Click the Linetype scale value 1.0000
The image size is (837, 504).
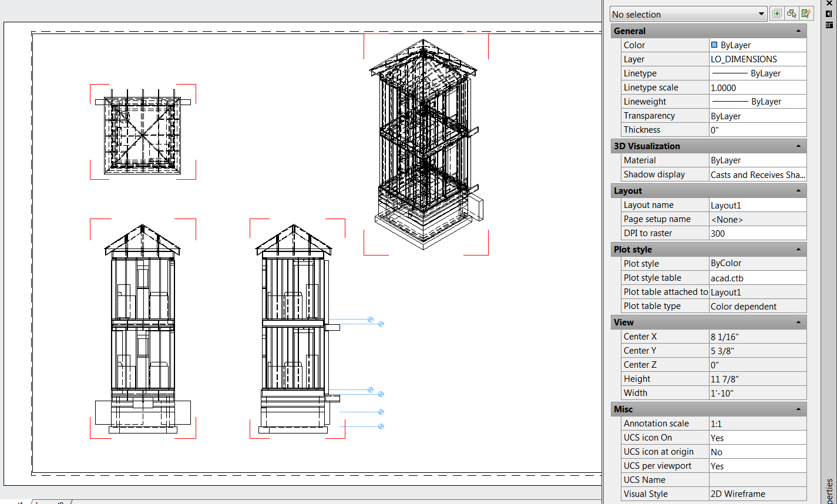point(758,88)
